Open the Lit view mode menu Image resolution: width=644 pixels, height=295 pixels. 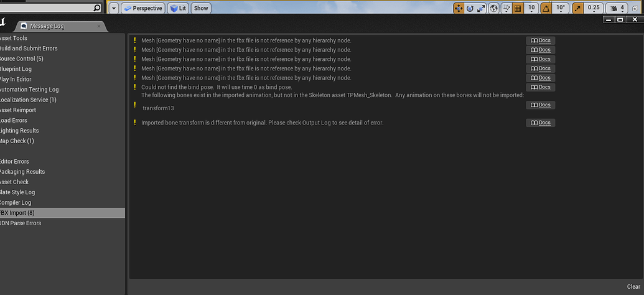pyautogui.click(x=178, y=8)
